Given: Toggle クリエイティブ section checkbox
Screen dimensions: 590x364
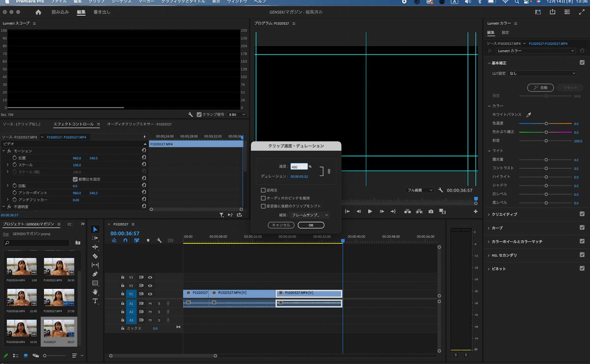Looking at the screenshot, I should (582, 214).
